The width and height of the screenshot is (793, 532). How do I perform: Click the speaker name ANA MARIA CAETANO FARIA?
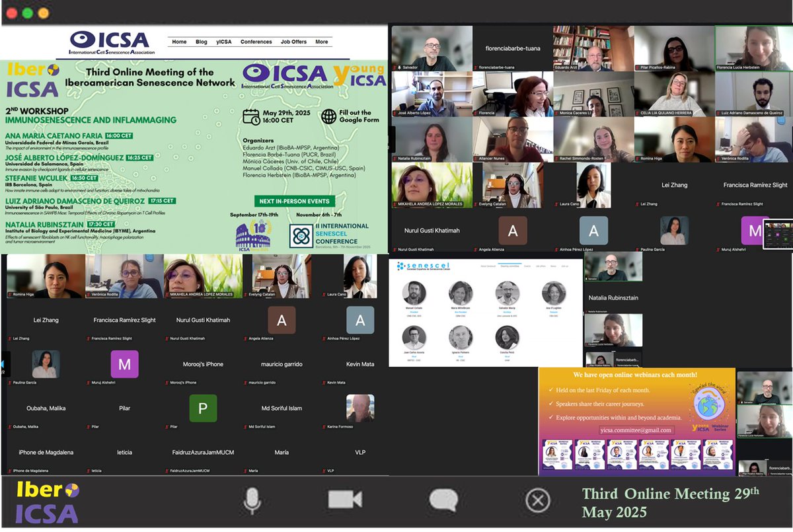[54, 135]
